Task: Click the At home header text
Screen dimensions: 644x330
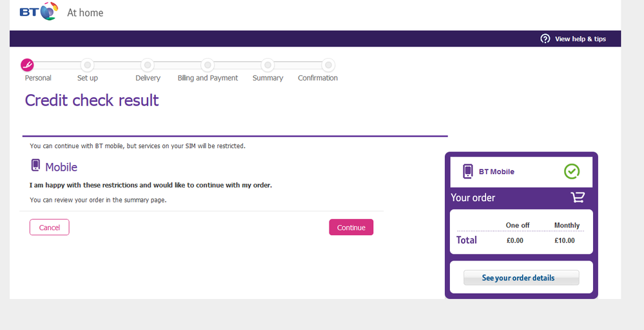Action: coord(85,13)
